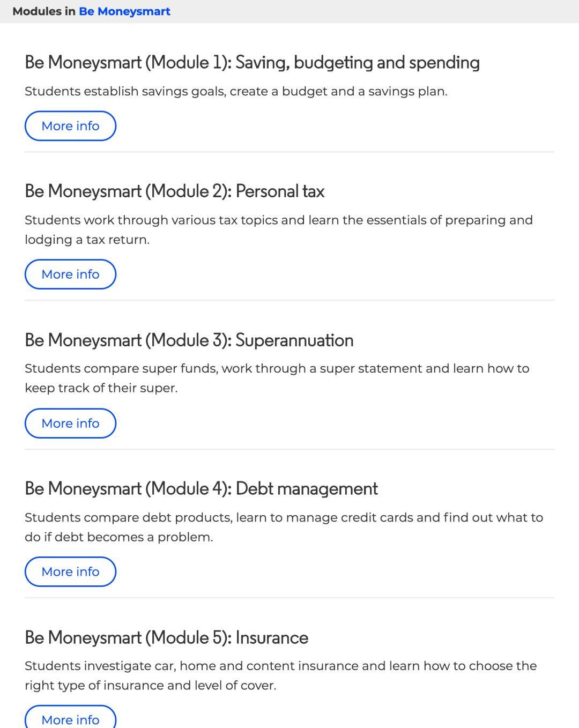
Task: Open the Be Moneysmart link in header
Action: coord(124,11)
